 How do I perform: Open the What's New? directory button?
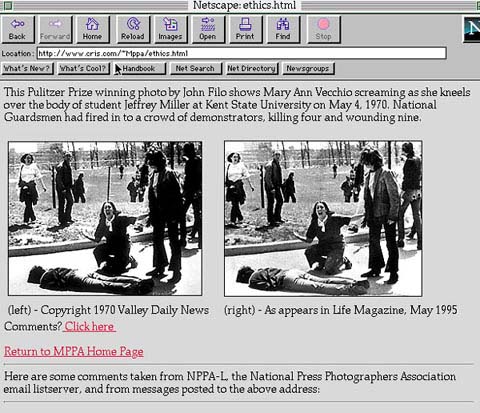click(x=27, y=69)
